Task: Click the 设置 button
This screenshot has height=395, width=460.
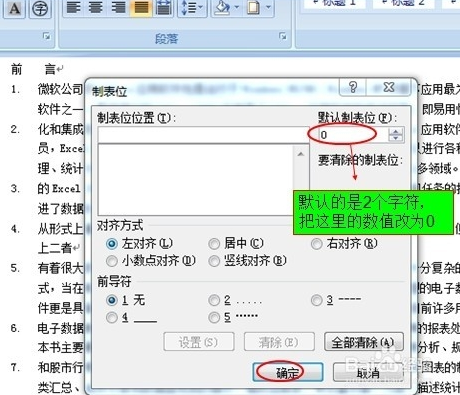Action: coord(199,342)
